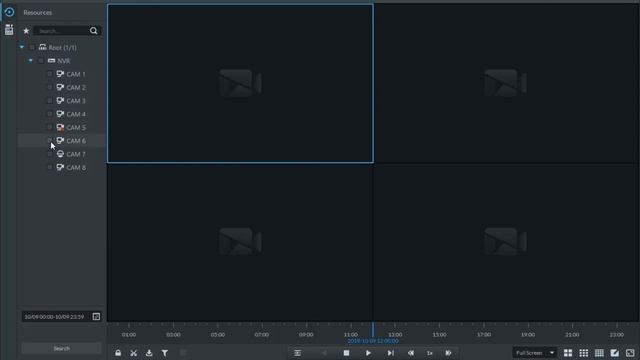This screenshot has height=360, width=640.
Task: Check the CAM 3 checkbox
Action: [x=50, y=100]
